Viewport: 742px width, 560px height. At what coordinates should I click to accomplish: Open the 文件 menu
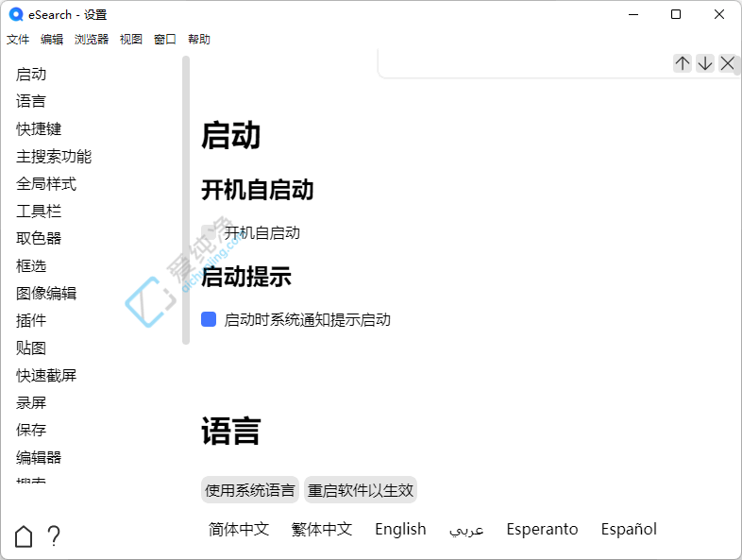click(x=18, y=40)
